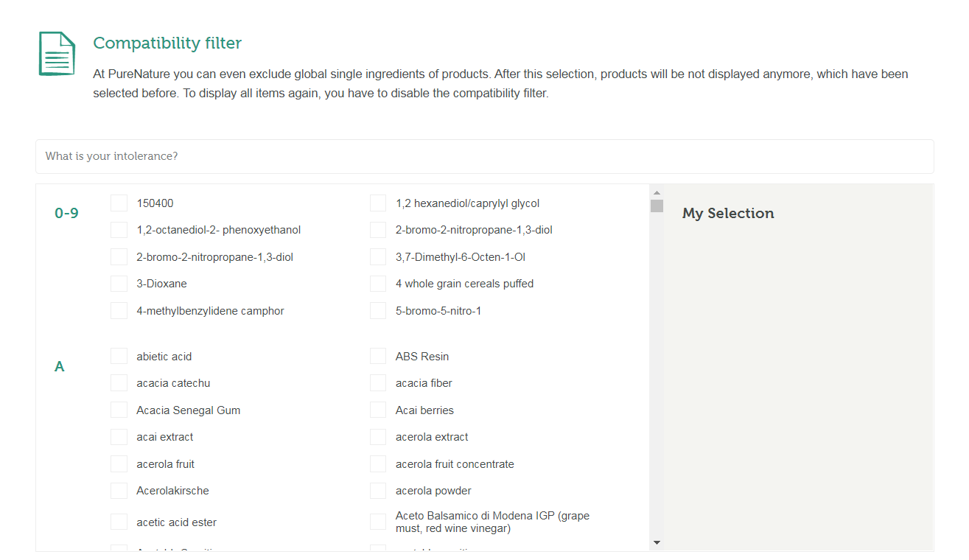Click the Aceto Balsamico di Modena label
Screen dimensions: 969x560
click(492, 522)
